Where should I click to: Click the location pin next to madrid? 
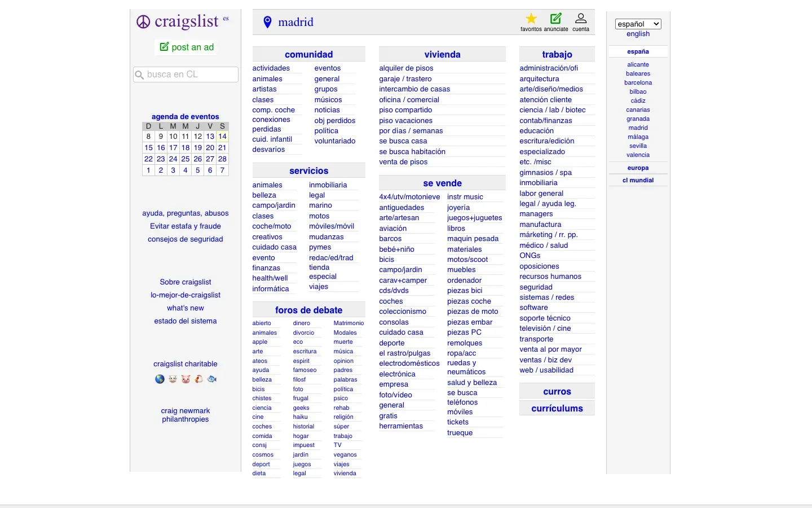(267, 22)
